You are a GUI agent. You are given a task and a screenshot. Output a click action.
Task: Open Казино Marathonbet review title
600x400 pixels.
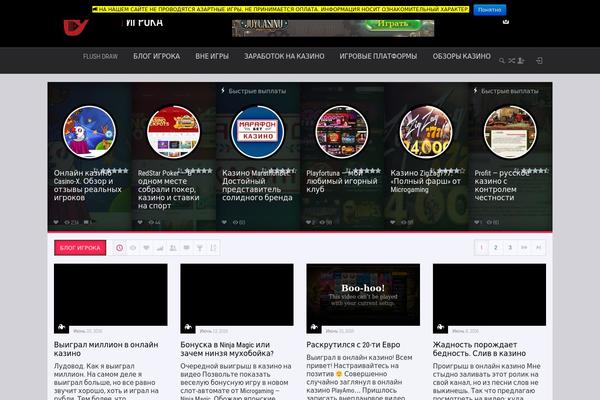[x=257, y=185]
